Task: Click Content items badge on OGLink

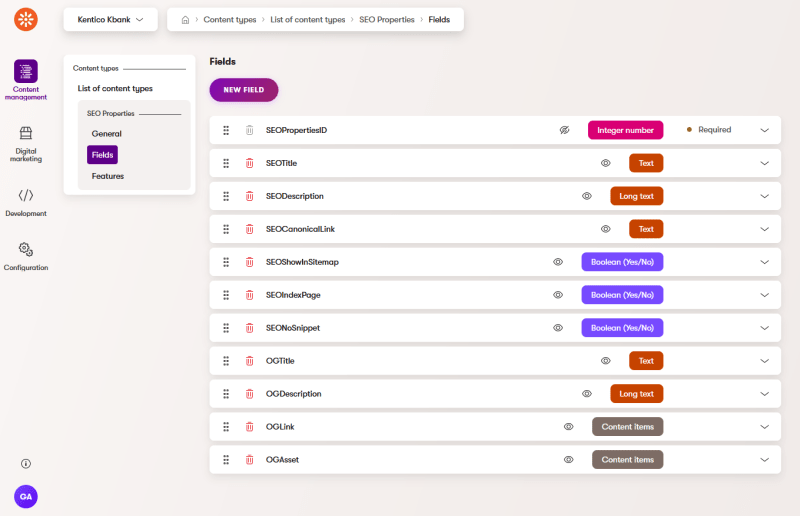Action: pyautogui.click(x=628, y=427)
